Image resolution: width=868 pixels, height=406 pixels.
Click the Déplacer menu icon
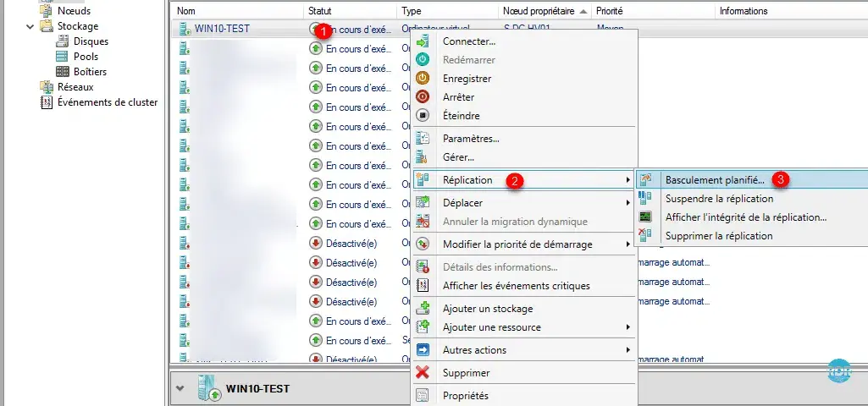pyautogui.click(x=423, y=203)
